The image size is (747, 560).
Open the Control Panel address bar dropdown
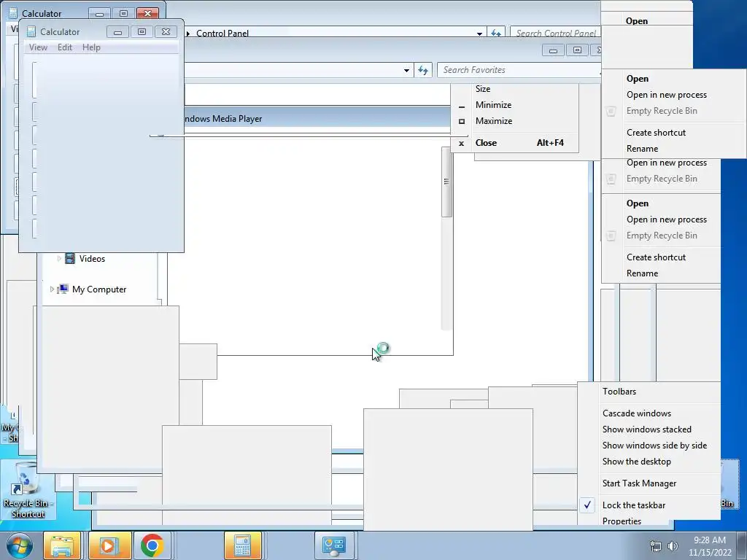click(x=479, y=34)
